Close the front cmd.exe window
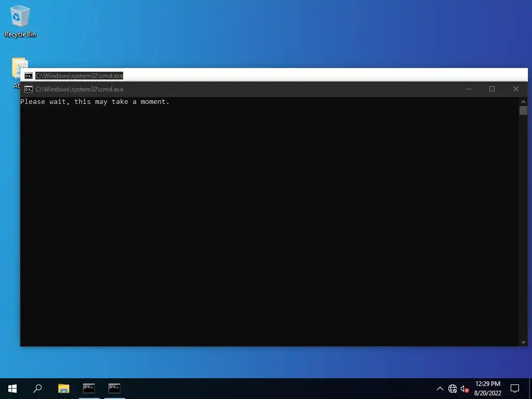The image size is (532, 399). (516, 89)
